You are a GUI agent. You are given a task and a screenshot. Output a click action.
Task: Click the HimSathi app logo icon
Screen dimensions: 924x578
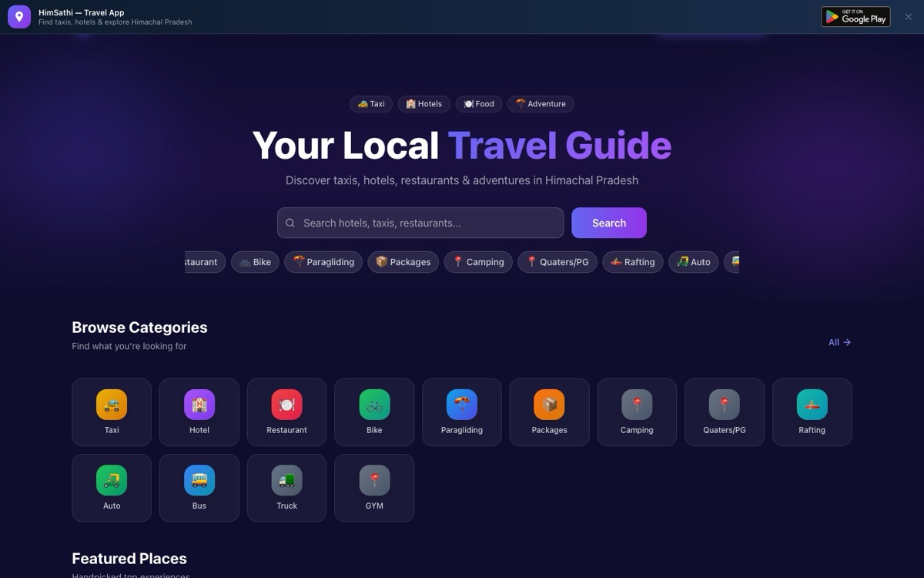(19, 17)
